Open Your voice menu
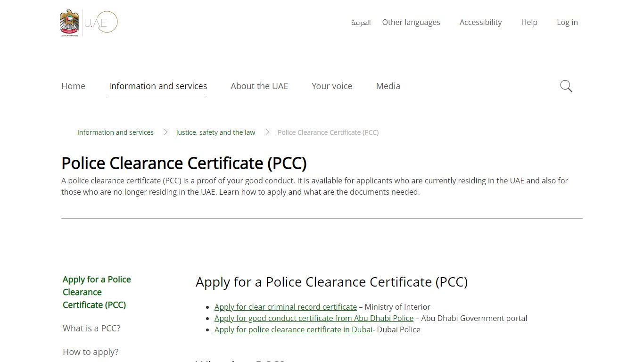This screenshot has height=362, width=644. [332, 86]
